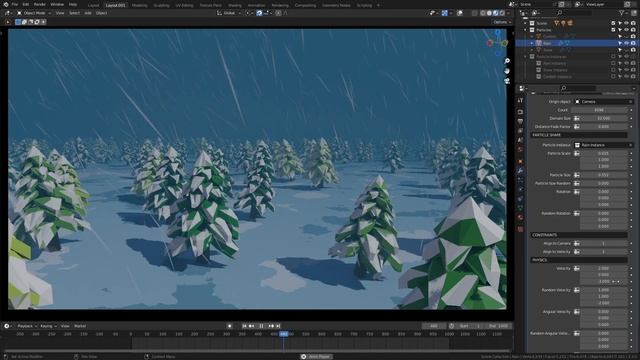Open the Tool tab in Properties editor
This screenshot has width=640, height=360.
pyautogui.click(x=520, y=100)
